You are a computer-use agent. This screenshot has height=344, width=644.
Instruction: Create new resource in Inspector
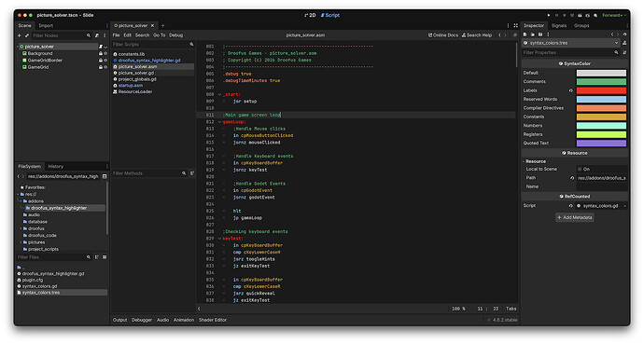(x=525, y=34)
